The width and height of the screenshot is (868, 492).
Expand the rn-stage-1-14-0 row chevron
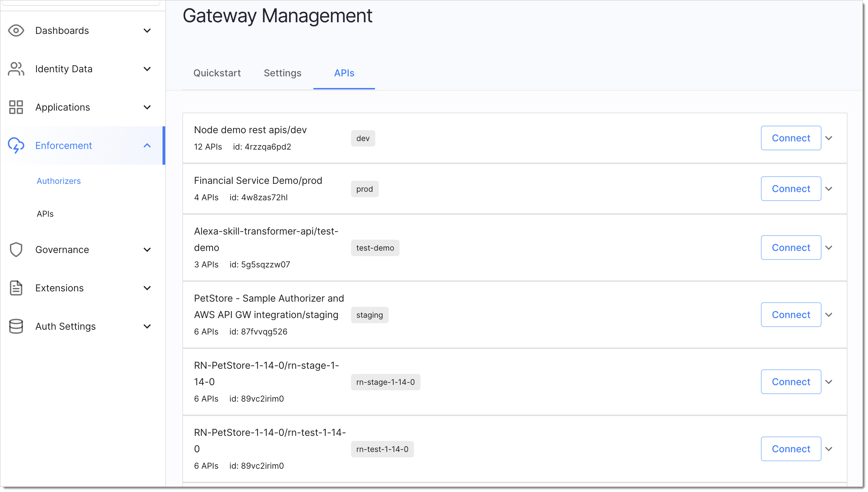(829, 382)
